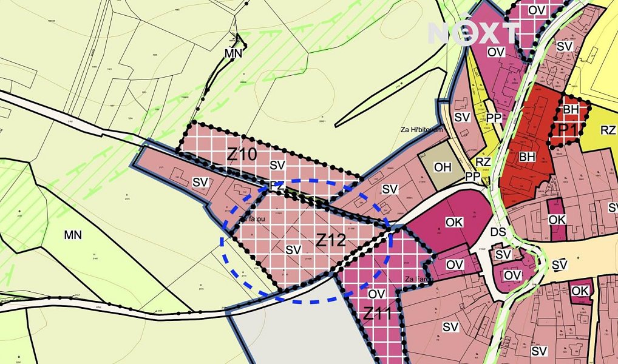Click lowercase 'Za farou' label beside Z12
The image size is (618, 364).
[x=251, y=219]
